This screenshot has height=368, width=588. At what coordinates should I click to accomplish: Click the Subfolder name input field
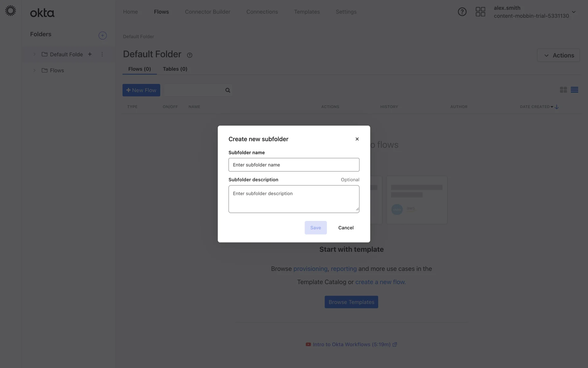pyautogui.click(x=294, y=165)
